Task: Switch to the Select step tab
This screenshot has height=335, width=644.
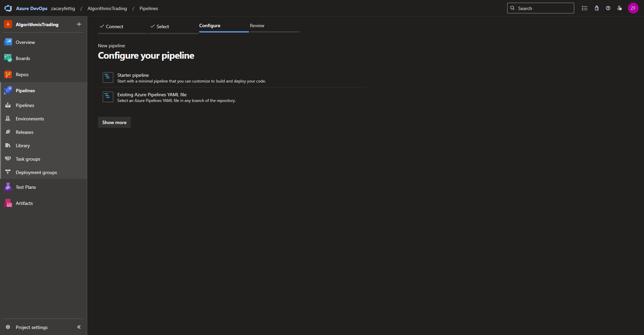Action: tap(163, 26)
